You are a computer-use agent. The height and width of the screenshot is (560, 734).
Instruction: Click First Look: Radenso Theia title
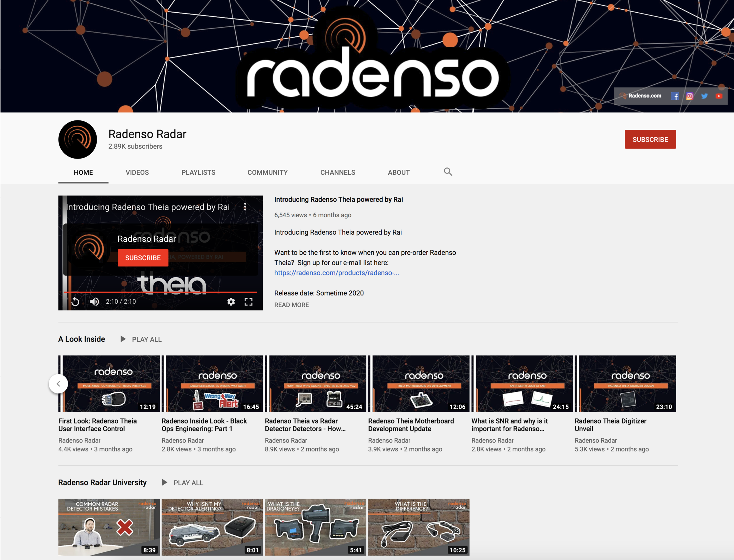(x=98, y=425)
